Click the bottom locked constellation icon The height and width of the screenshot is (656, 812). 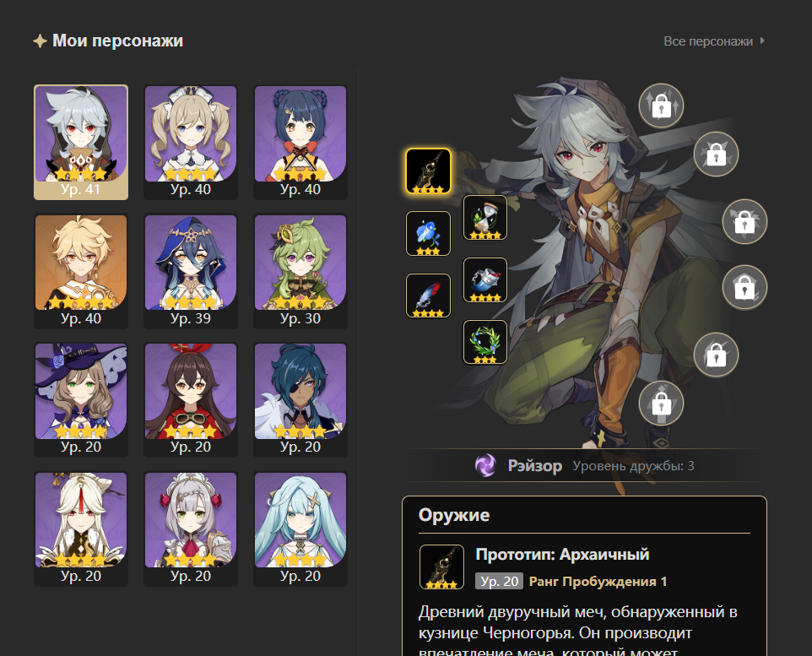(x=661, y=403)
